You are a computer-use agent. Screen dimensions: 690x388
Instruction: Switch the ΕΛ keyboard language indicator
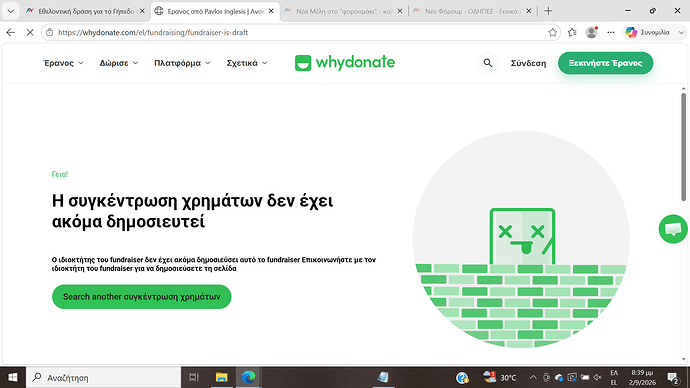(x=614, y=377)
